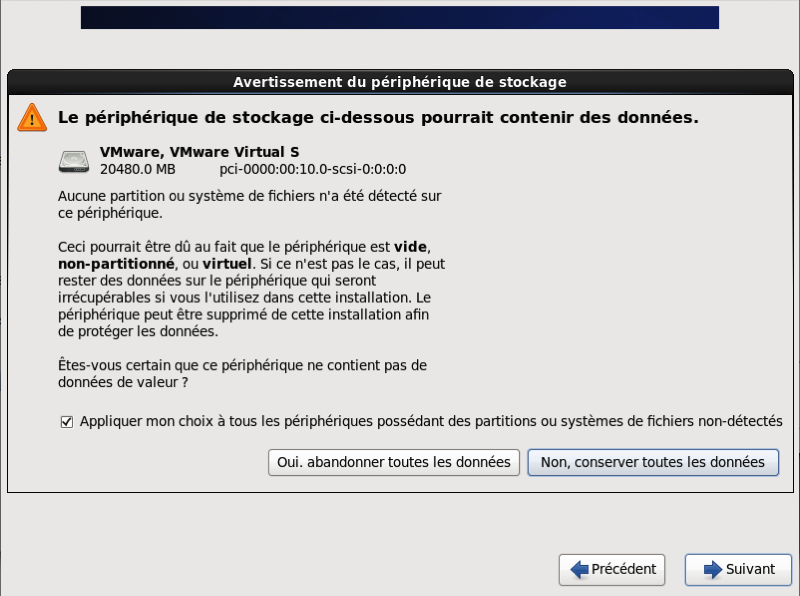Image resolution: width=800 pixels, height=596 pixels.
Task: Toggle the apply-choice-to-all-devices checkbox
Action: [67, 422]
